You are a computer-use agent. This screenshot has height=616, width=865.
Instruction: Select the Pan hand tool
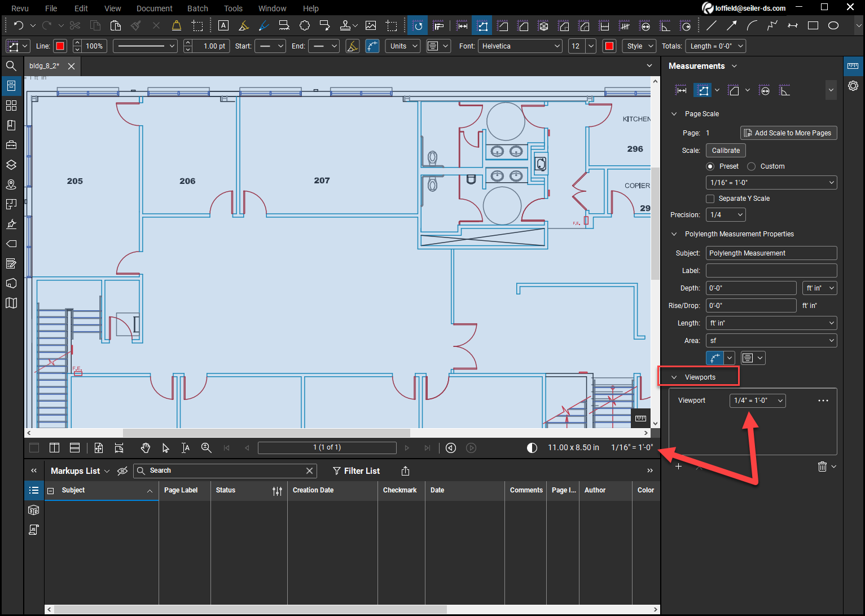click(146, 448)
